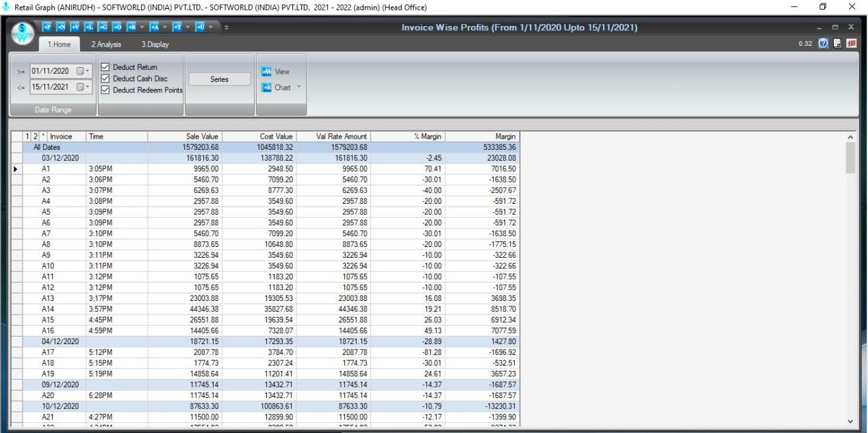Click the 'R' quick access toolbar icon

(x=131, y=27)
